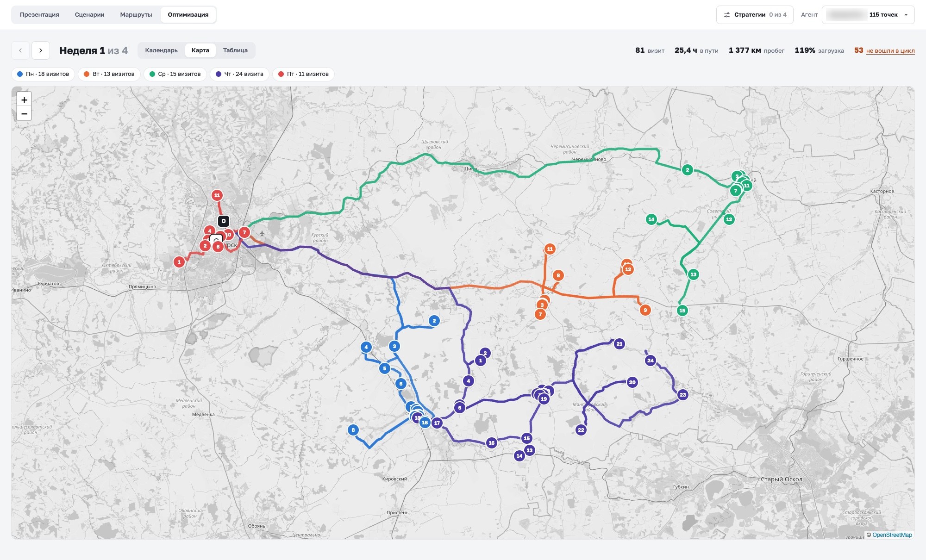The image size is (926, 560).
Task: Open the Стратегии 0 из 4 button
Action: [755, 15]
